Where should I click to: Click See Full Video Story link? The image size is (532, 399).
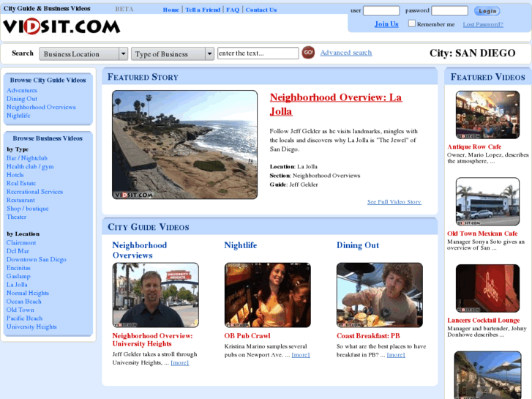click(394, 202)
